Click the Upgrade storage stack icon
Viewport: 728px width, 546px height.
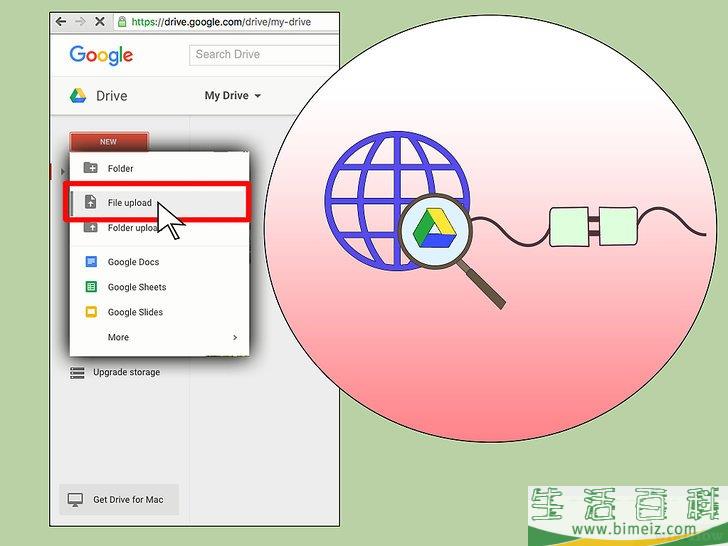point(77,372)
